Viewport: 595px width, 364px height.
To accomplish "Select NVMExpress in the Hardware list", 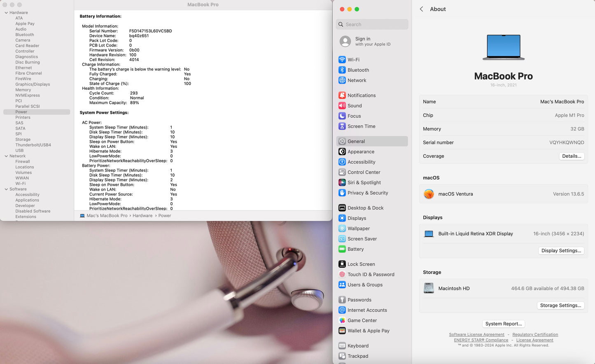I will pyautogui.click(x=28, y=96).
